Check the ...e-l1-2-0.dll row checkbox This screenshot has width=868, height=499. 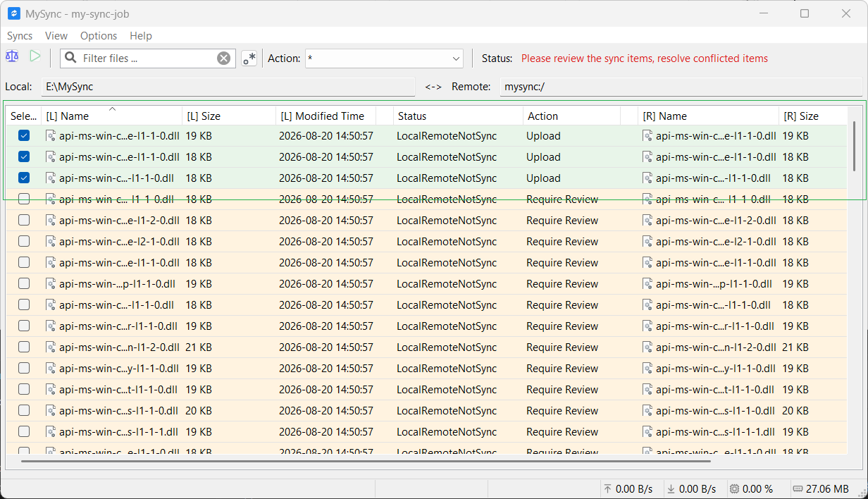(x=24, y=221)
